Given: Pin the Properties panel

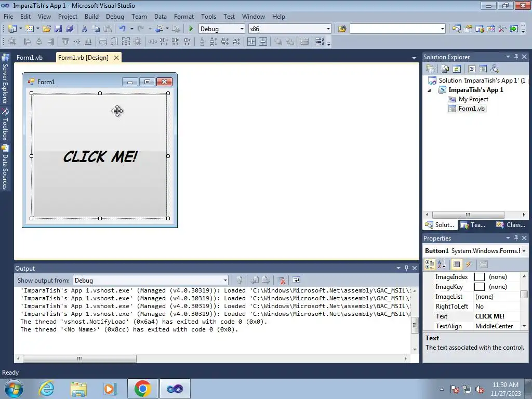Looking at the screenshot, I should click(516, 238).
